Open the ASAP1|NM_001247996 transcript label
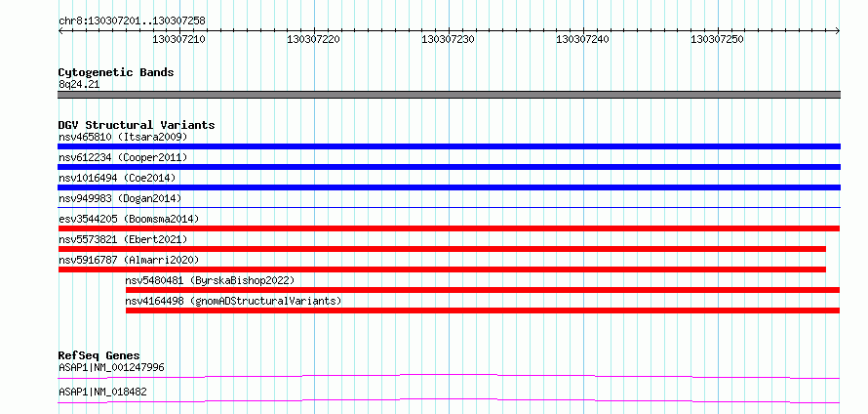Image resolution: width=868 pixels, height=414 pixels. (x=111, y=367)
